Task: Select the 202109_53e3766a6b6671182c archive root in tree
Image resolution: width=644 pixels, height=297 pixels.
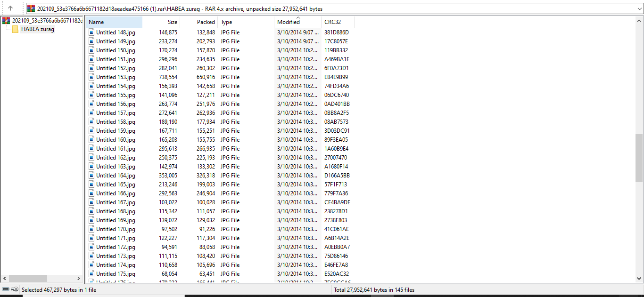Action: coord(47,20)
